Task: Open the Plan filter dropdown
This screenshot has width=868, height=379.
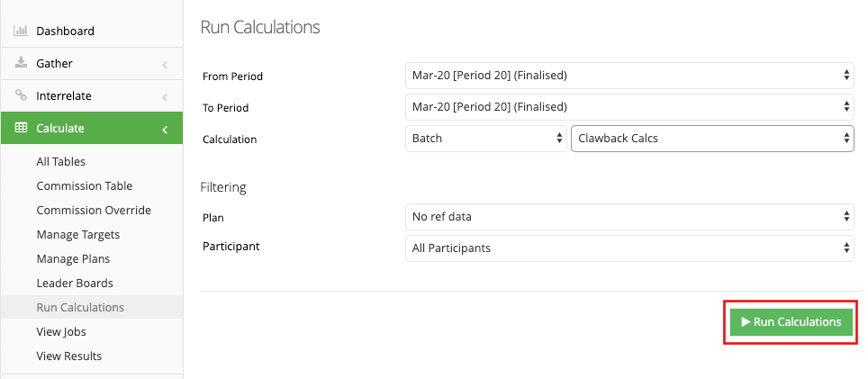Action: point(629,217)
